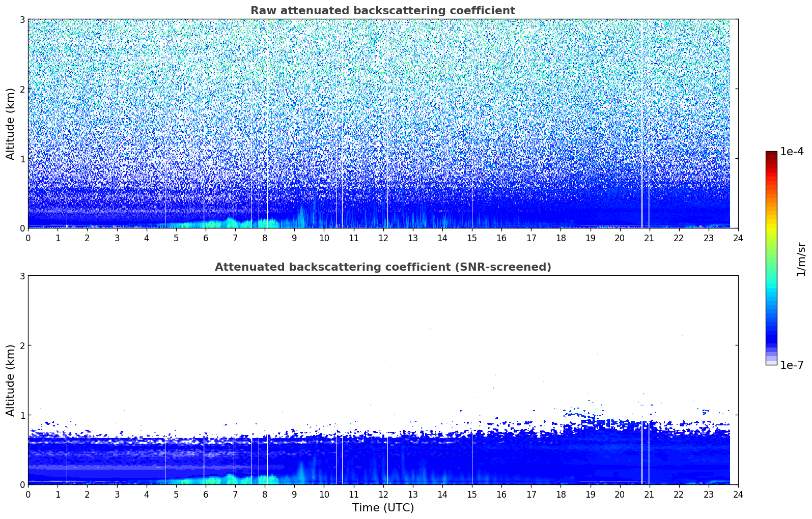Select the bottom plot's "Altitude (km)" label
Screen dimensions: 812x519
[x=10, y=380]
